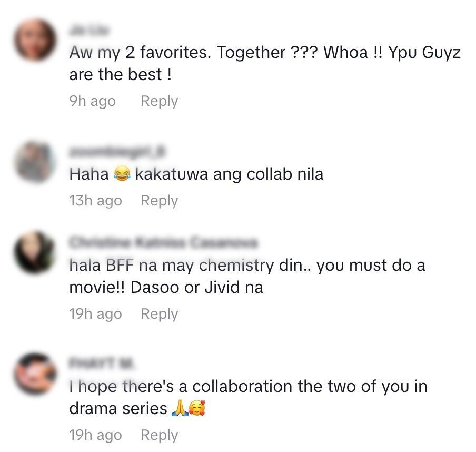Viewport: 476px width, 452px height.
Task: Open avatar beside the "Haha kakatuwa" comment
Action: [35, 162]
